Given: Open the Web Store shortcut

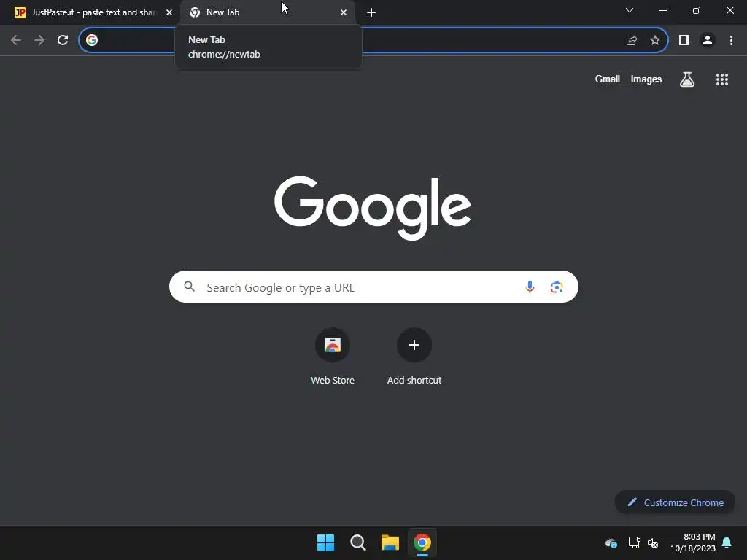Looking at the screenshot, I should (333, 356).
